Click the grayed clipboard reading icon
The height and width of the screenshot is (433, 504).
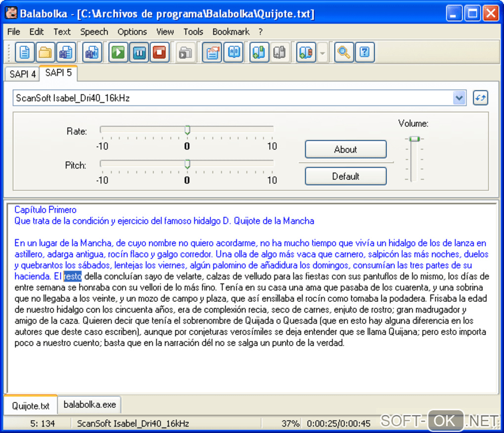click(185, 52)
